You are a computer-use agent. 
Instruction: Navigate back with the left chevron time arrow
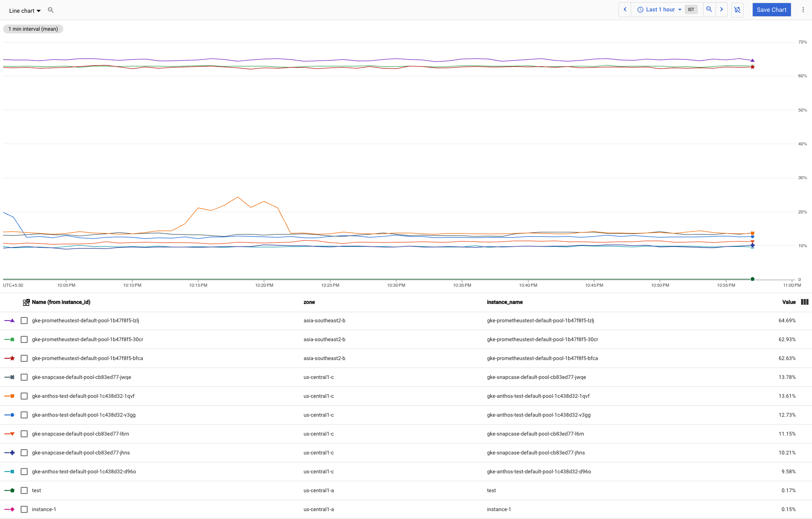click(x=625, y=9)
